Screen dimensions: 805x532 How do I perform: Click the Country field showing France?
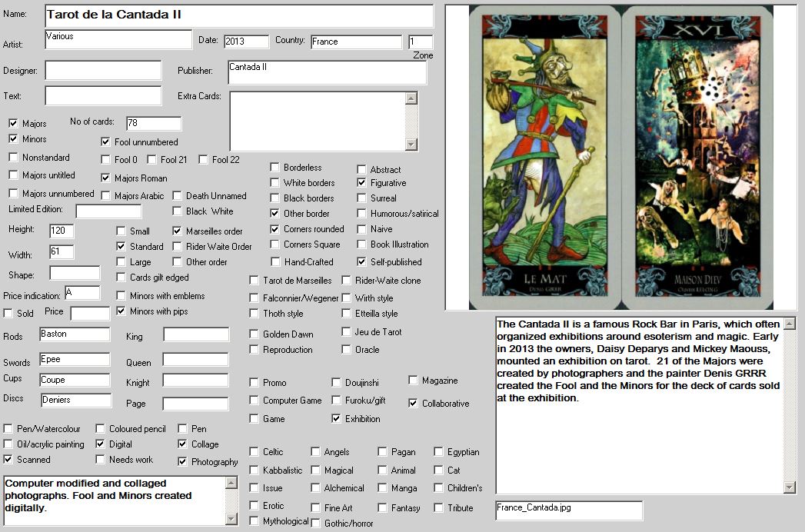(356, 42)
